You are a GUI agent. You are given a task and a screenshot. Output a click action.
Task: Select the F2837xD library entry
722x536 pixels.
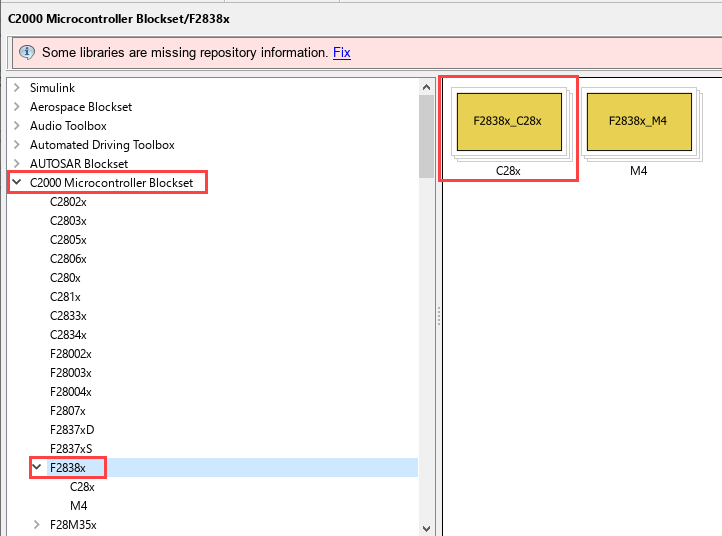[72, 430]
